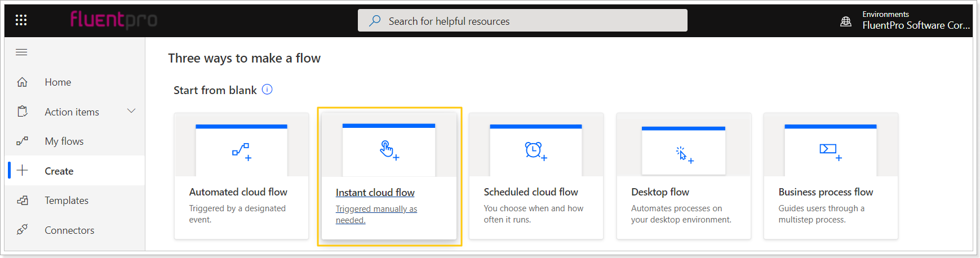Screen dimensions: 980x258
Task: Click the Templates icon in sidebar
Action: pos(22,201)
